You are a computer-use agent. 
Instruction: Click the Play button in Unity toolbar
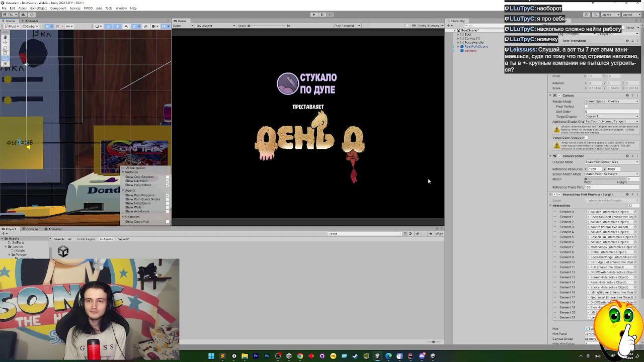click(x=313, y=15)
